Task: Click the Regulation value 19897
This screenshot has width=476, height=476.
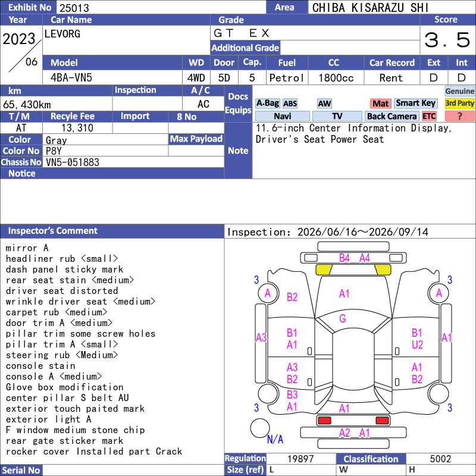Action: tap(300, 459)
